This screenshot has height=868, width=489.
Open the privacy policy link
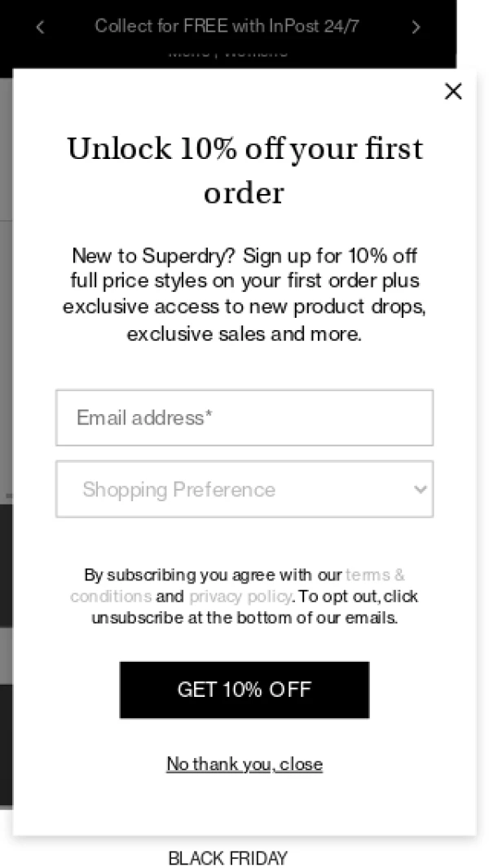click(240, 596)
